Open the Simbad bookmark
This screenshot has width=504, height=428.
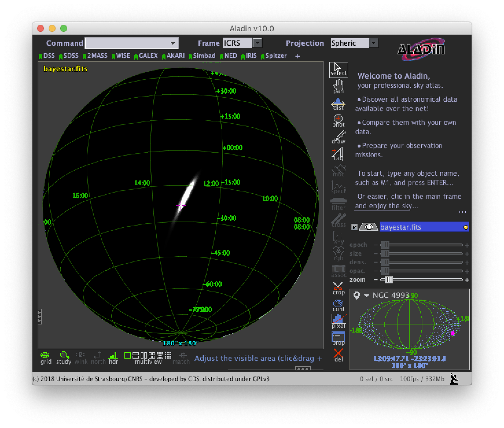(202, 56)
